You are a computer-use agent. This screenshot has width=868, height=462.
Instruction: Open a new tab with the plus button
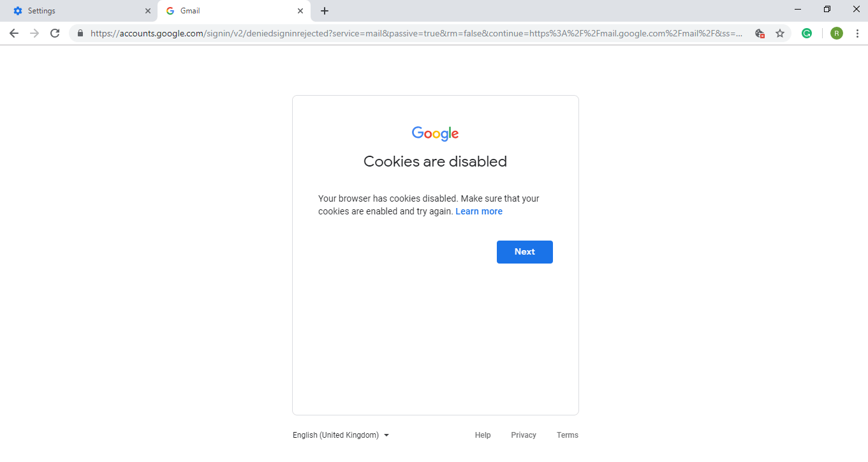[x=325, y=11]
